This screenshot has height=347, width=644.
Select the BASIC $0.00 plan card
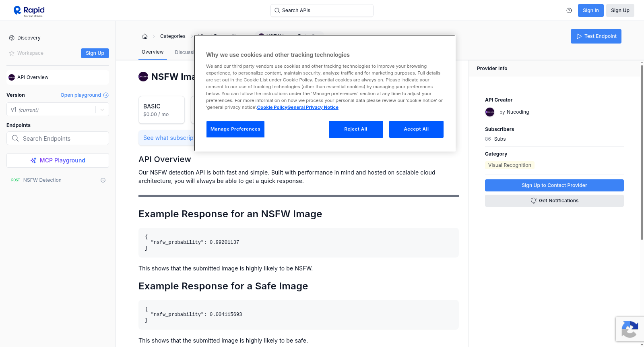(x=161, y=110)
